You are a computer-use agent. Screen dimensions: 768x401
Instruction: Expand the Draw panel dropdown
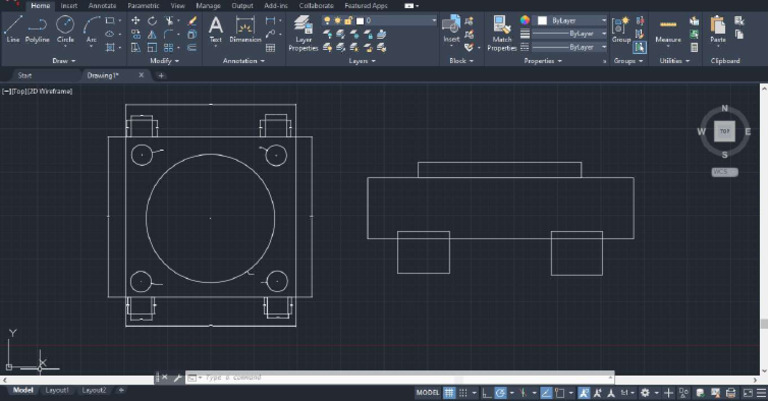[65, 60]
